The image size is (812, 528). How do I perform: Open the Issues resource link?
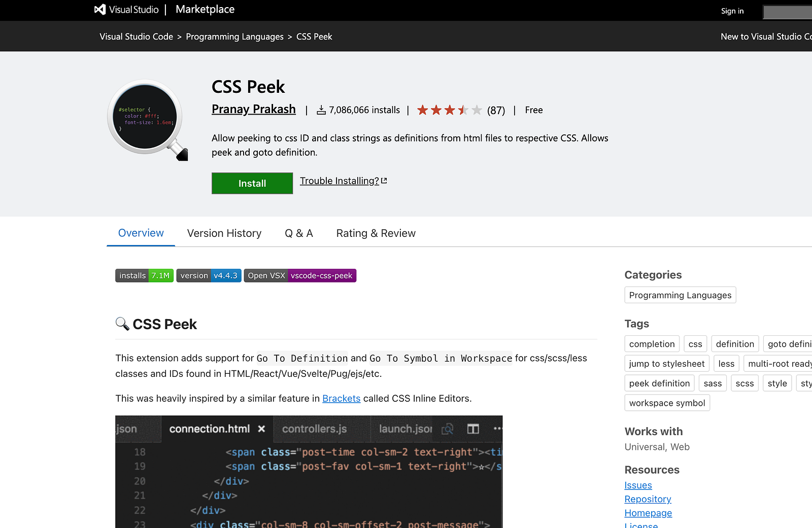coord(638,485)
